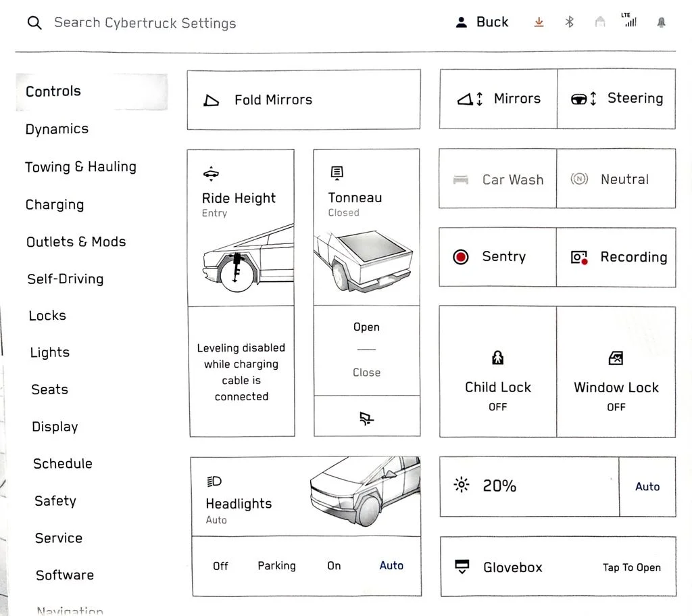Image resolution: width=692 pixels, height=616 pixels.
Task: Open Self-Driving settings
Action: click(x=66, y=279)
